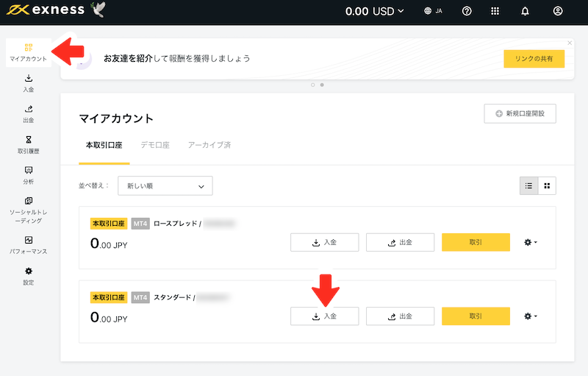This screenshot has width=588, height=376.
Task: Open the 分析 analysis sidebar item
Action: tap(29, 175)
